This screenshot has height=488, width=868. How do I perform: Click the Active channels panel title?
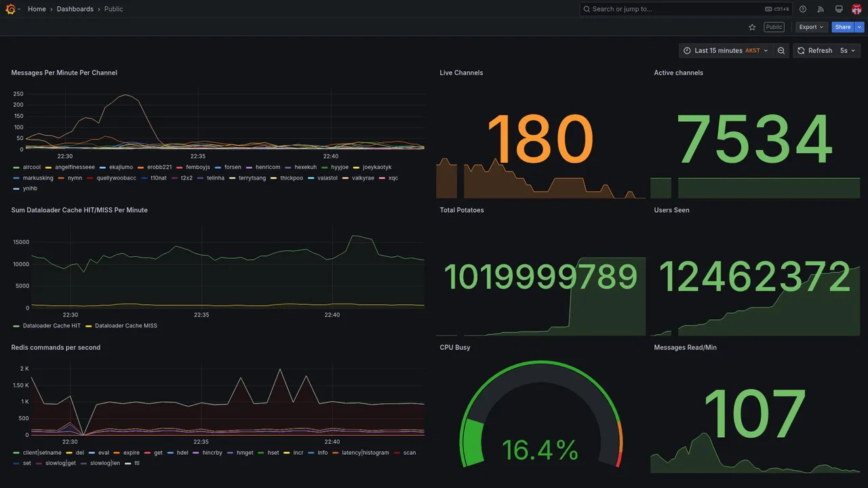point(679,73)
